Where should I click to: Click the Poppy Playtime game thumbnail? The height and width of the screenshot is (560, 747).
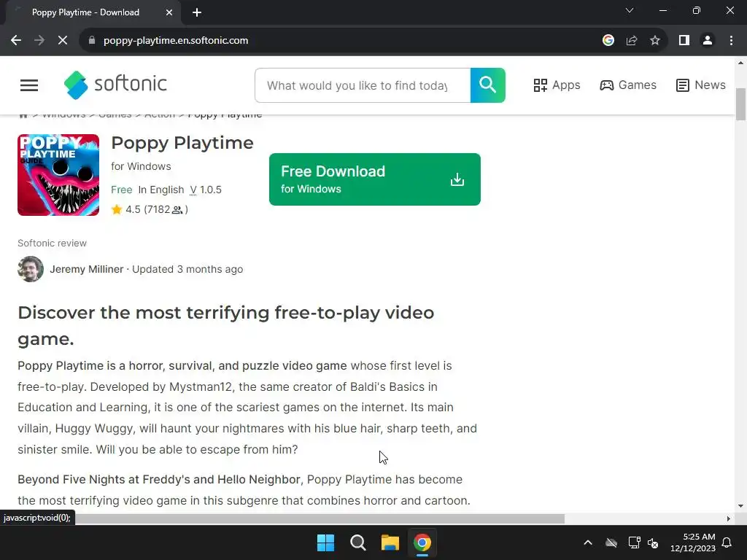pos(58,175)
